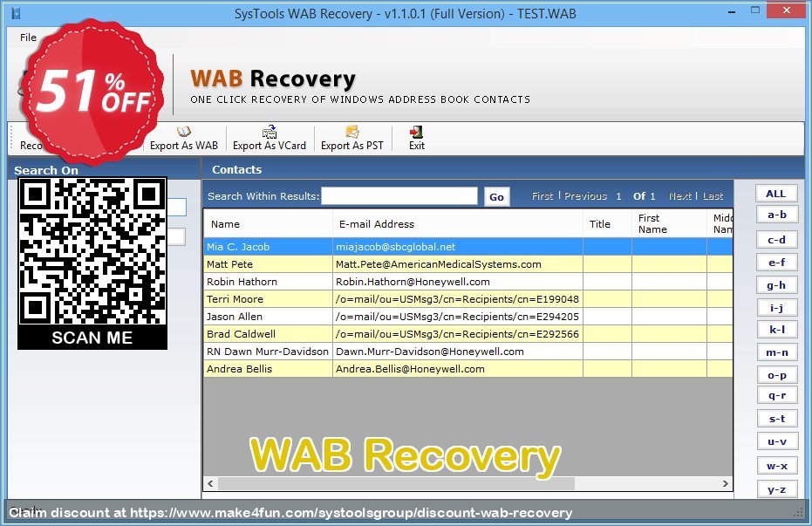Filter contacts by k-l
The height and width of the screenshot is (526, 812).
[x=777, y=329]
